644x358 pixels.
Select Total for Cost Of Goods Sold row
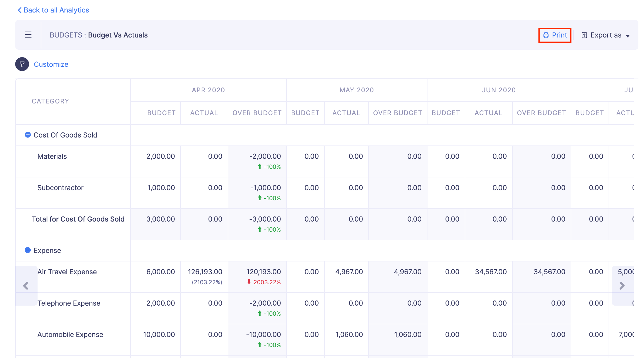click(78, 219)
